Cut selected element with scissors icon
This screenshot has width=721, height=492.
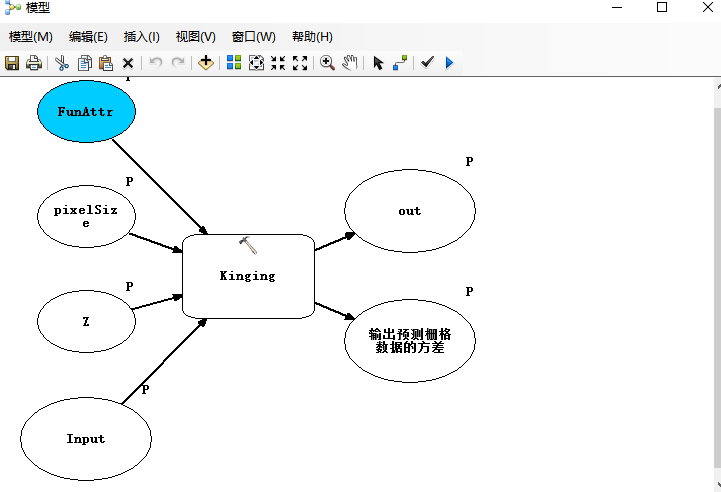pyautogui.click(x=62, y=63)
